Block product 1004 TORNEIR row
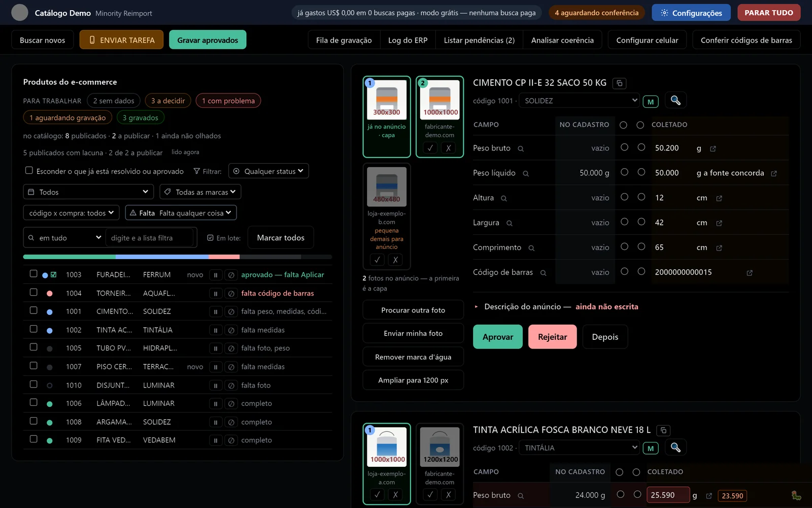 coord(231,294)
